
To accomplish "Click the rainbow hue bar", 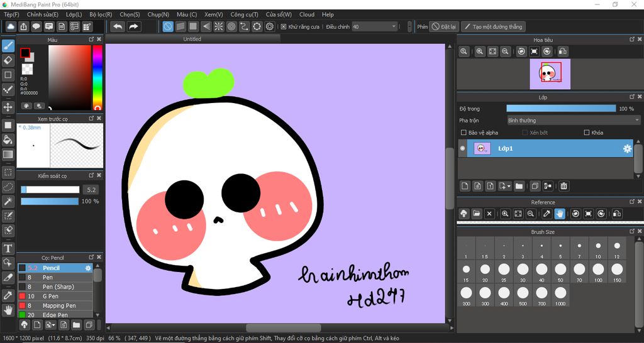I will 97,77.
